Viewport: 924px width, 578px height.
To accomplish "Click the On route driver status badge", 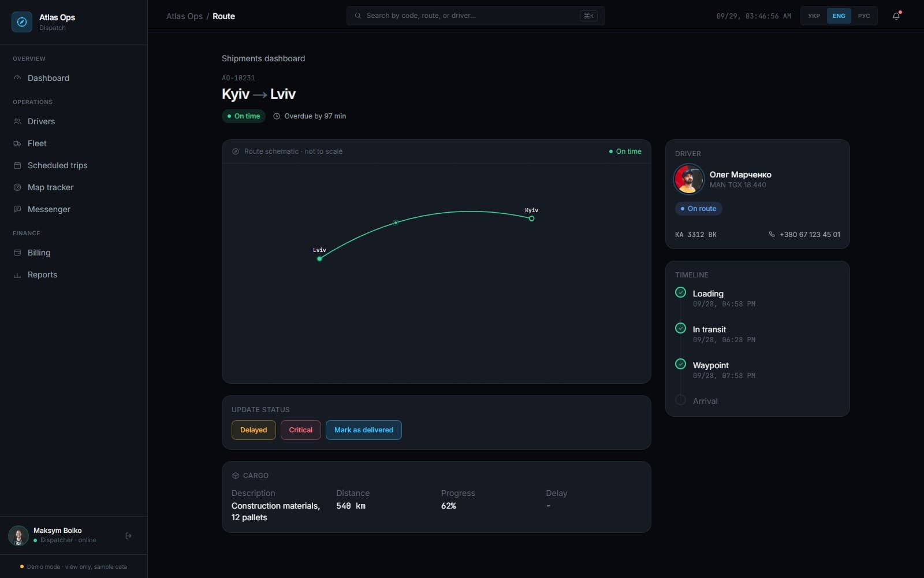I will [x=698, y=209].
